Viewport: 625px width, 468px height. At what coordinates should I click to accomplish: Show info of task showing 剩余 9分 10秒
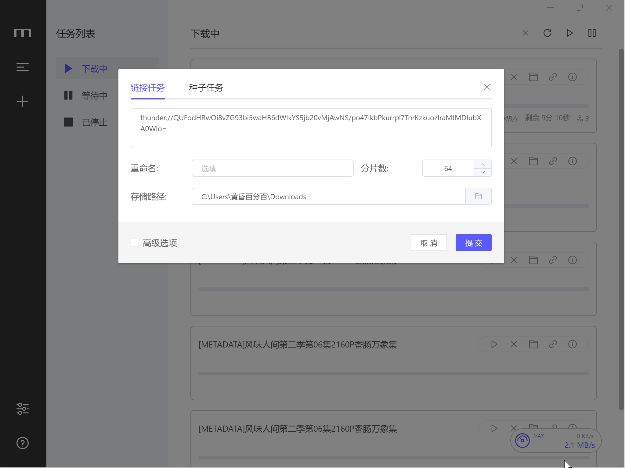point(572,77)
